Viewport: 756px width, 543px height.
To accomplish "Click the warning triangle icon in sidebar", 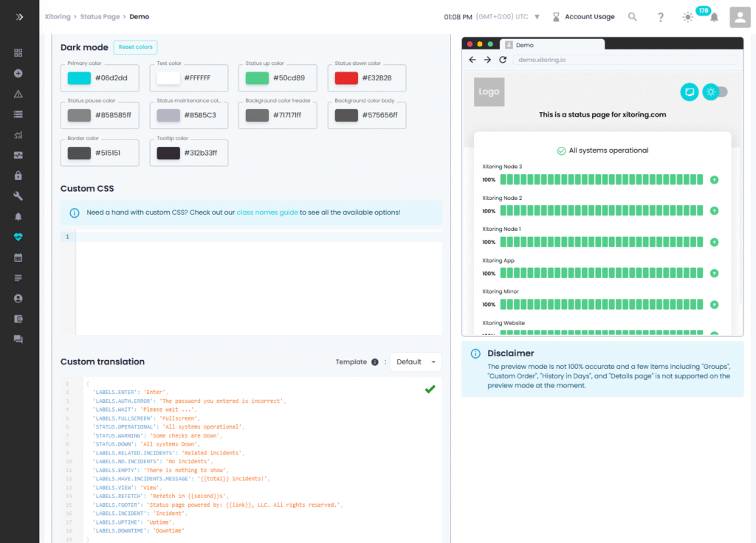I will pos(18,94).
